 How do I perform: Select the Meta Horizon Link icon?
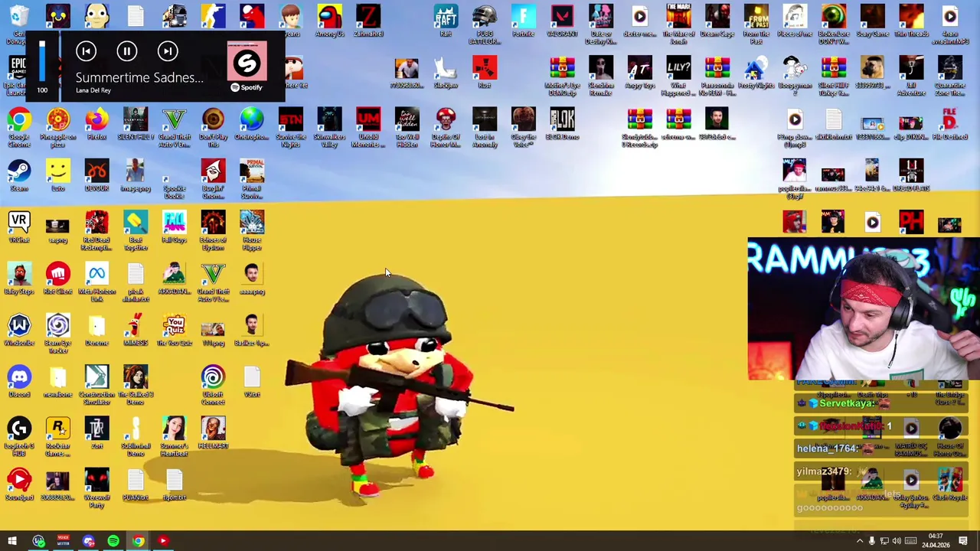(x=96, y=282)
